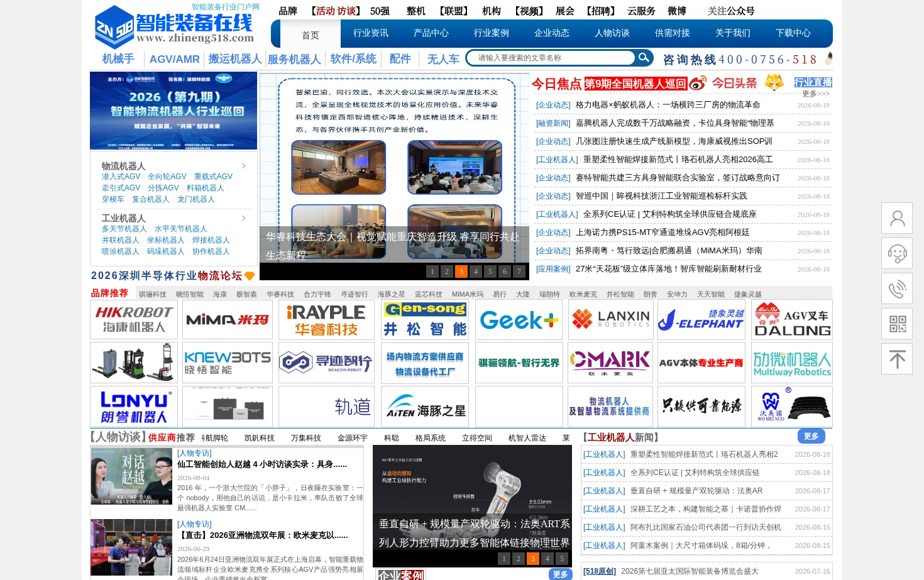Image resolution: width=924 pixels, height=580 pixels.
Task: Open the MiMA 米玛 brand logo
Action: [228, 319]
